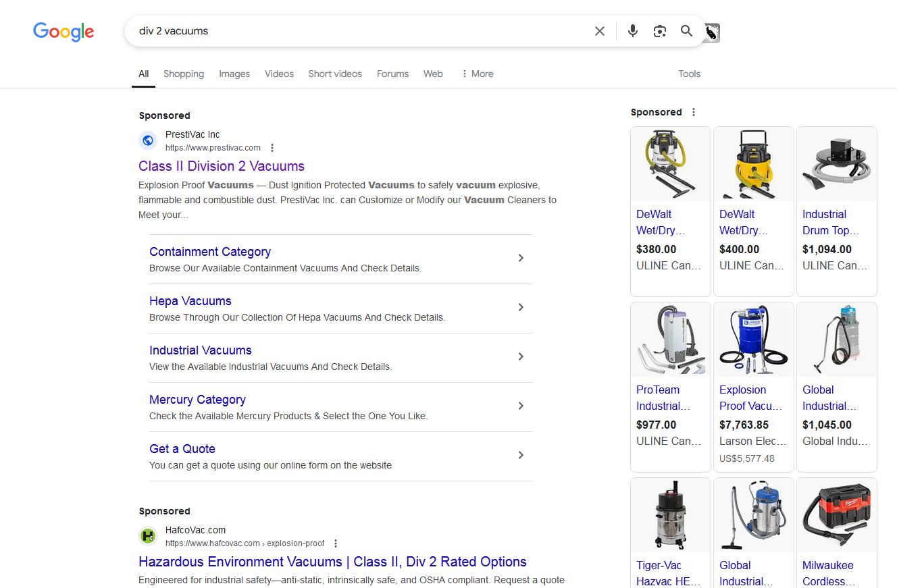Switch to the All results tab

click(x=144, y=74)
